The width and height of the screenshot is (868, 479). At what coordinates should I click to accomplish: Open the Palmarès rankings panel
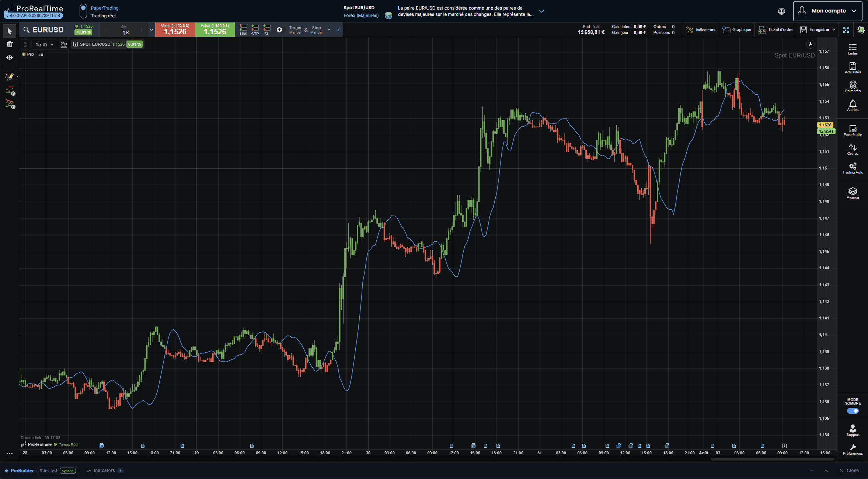[x=853, y=87]
